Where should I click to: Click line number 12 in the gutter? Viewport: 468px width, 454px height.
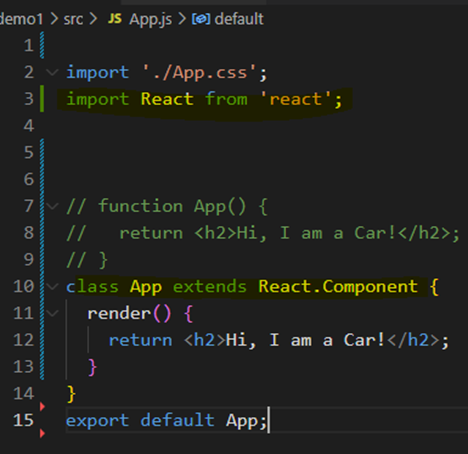(x=23, y=340)
